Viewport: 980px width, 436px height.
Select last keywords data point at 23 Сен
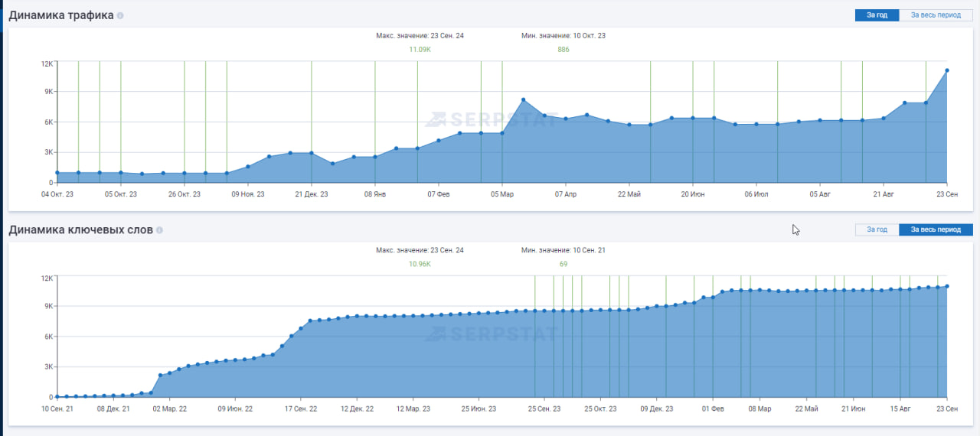tap(947, 286)
